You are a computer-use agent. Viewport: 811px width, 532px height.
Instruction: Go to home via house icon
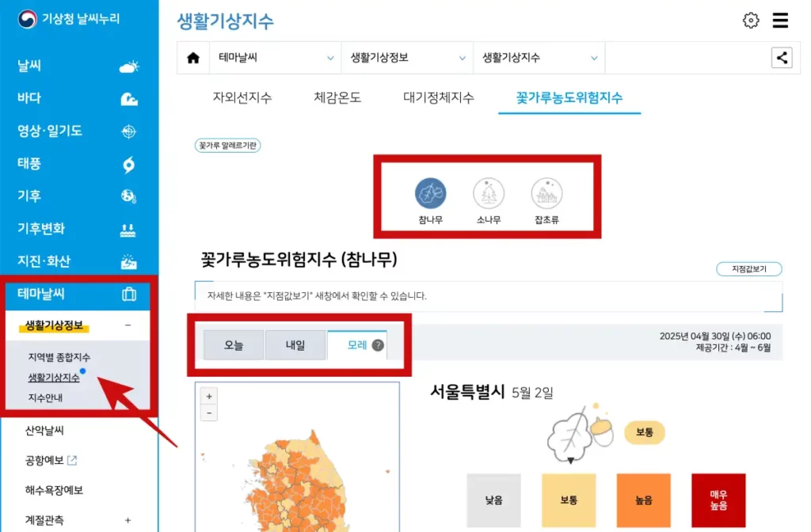[193, 57]
